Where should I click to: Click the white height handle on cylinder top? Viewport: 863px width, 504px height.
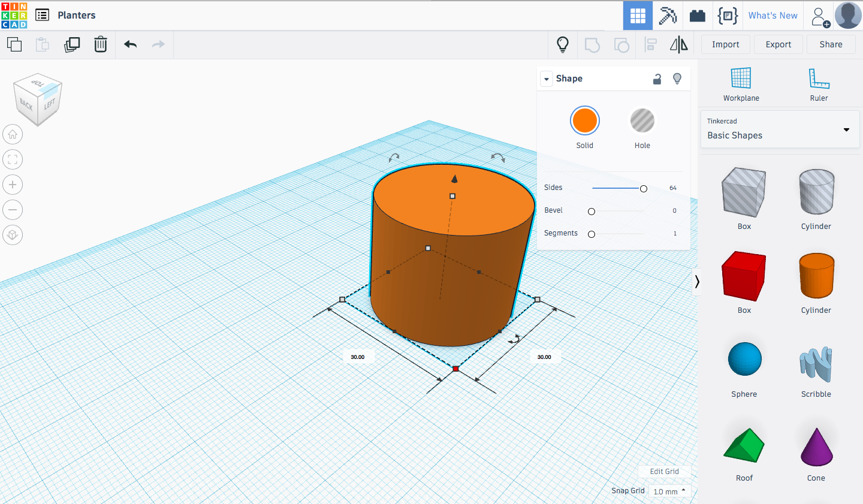tap(452, 196)
